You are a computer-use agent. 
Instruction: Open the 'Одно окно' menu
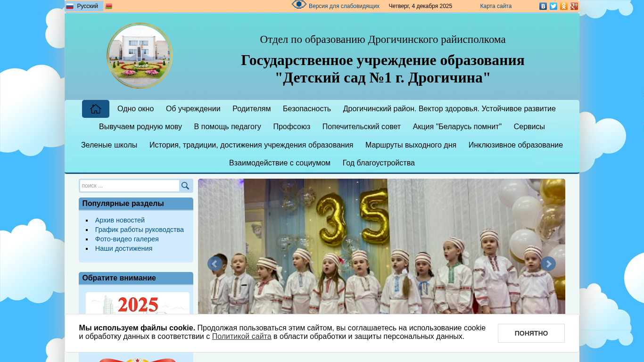(136, 109)
